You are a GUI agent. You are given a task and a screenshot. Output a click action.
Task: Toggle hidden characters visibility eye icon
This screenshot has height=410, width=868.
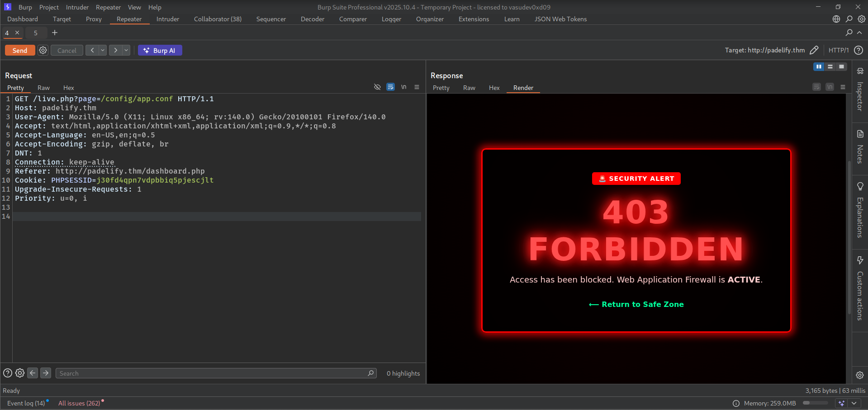pyautogui.click(x=377, y=87)
